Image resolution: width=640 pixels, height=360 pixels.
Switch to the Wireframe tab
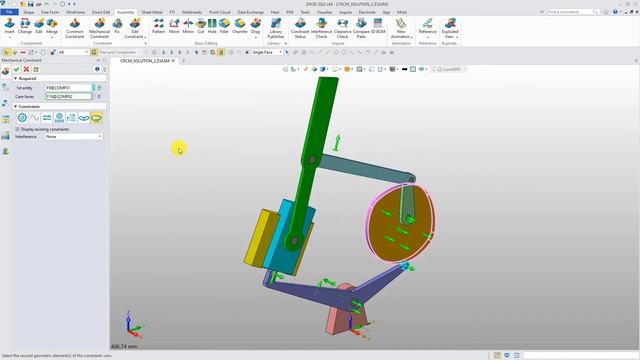tap(76, 12)
